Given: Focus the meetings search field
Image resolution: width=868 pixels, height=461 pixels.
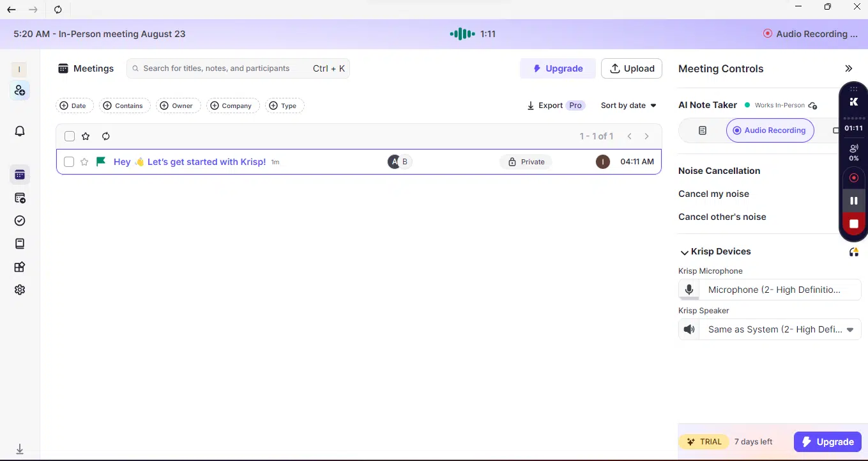Looking at the screenshot, I should [x=238, y=68].
